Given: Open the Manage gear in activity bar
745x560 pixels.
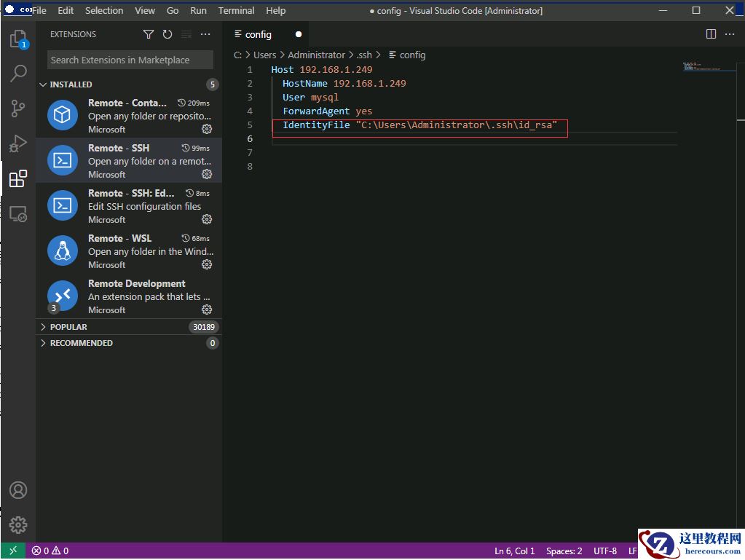Looking at the screenshot, I should pyautogui.click(x=18, y=524).
